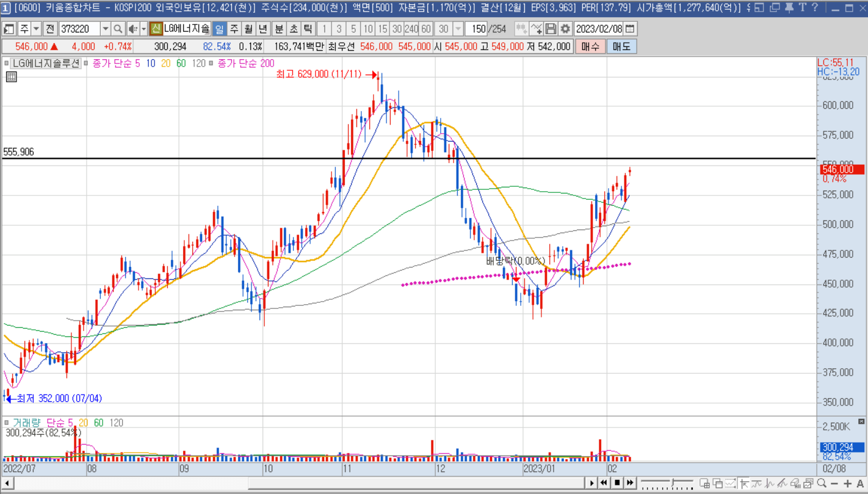The width and height of the screenshot is (868, 494).
Task: Click the zoom magnifier icon at bottom right
Action: click(823, 483)
